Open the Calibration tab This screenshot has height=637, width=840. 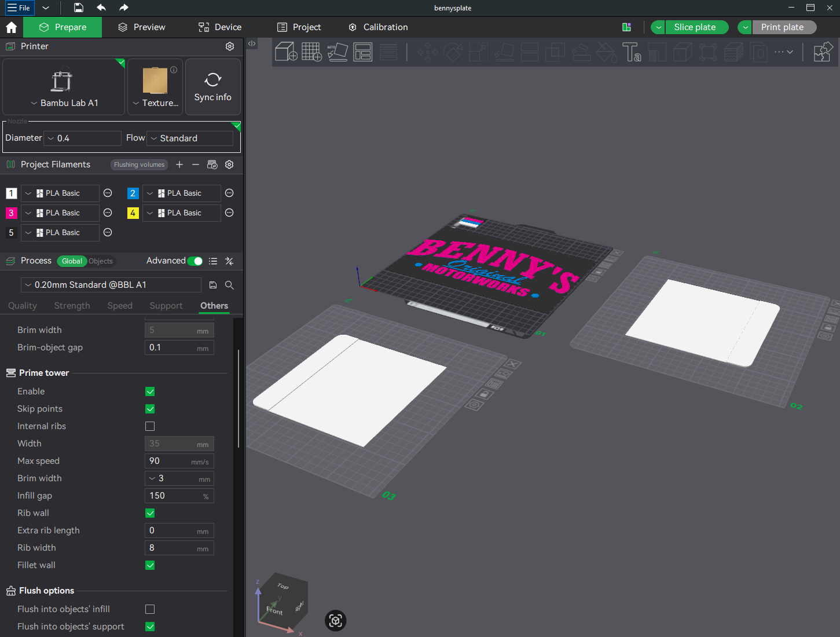tap(378, 27)
